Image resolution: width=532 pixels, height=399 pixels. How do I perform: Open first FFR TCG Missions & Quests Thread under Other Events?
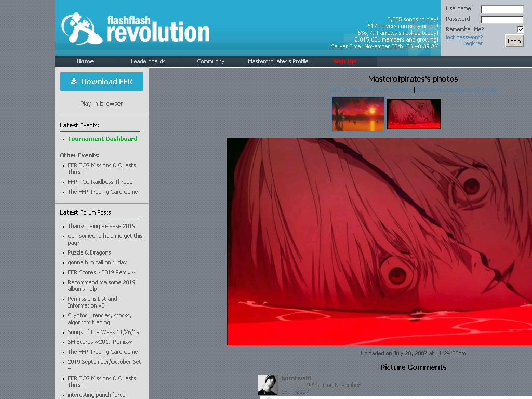point(102,169)
